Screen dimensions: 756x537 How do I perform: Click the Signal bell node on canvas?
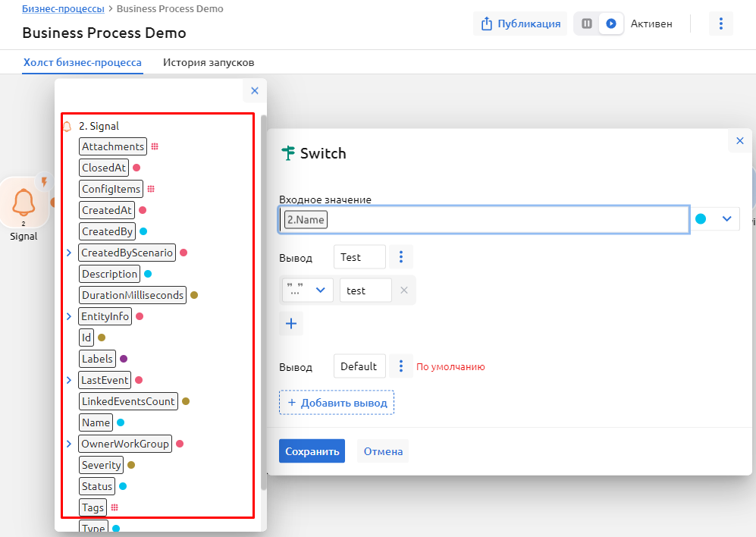(24, 203)
